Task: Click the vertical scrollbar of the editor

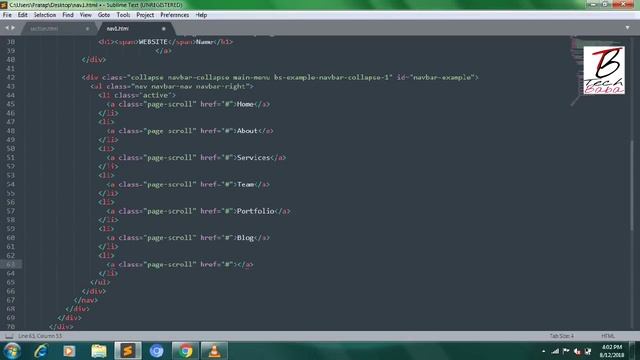Action: tap(632, 184)
